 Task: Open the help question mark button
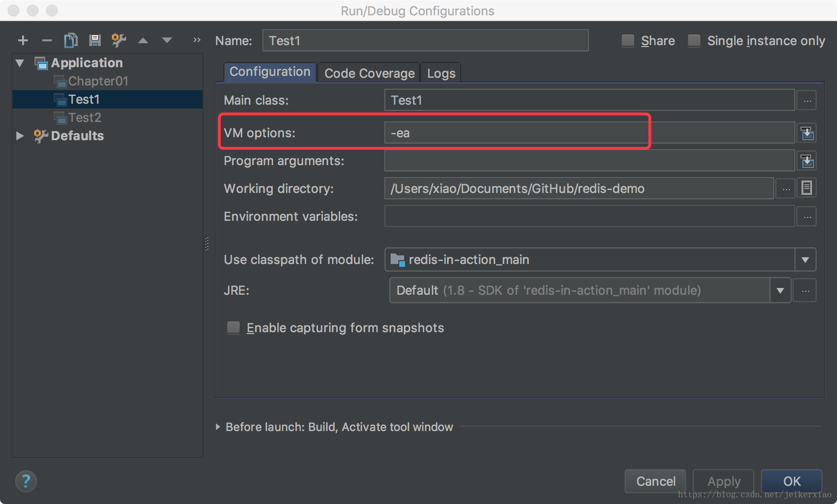[x=26, y=481]
